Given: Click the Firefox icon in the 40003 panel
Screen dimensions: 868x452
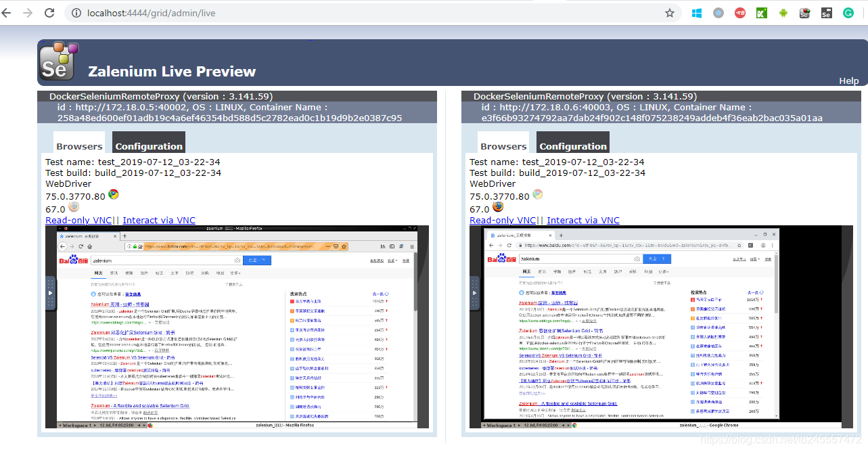Looking at the screenshot, I should [x=497, y=207].
